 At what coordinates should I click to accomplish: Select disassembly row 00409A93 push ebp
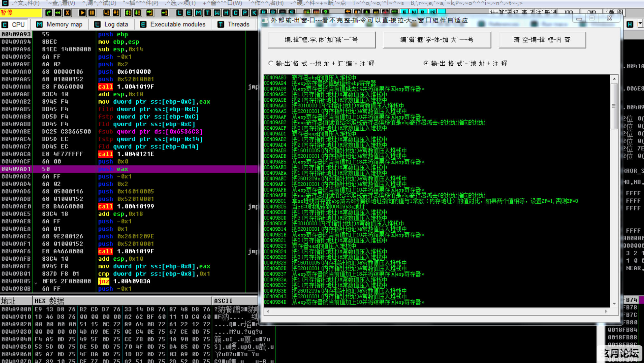(x=129, y=34)
